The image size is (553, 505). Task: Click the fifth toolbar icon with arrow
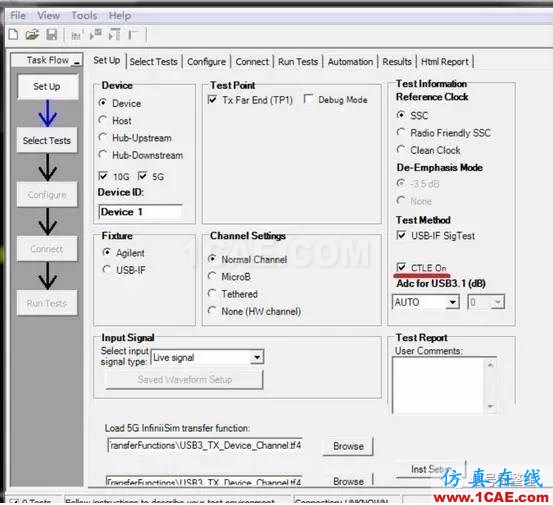(96, 35)
